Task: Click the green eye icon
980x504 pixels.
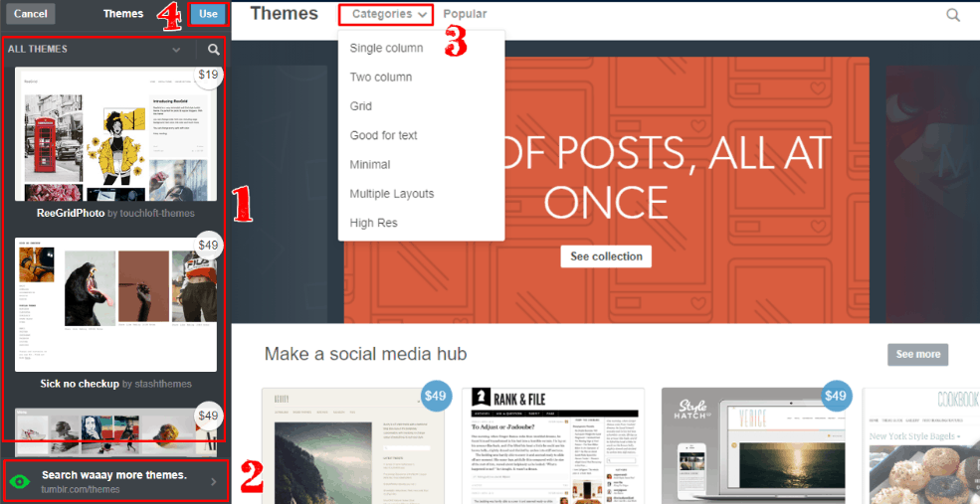Action: click(x=21, y=481)
